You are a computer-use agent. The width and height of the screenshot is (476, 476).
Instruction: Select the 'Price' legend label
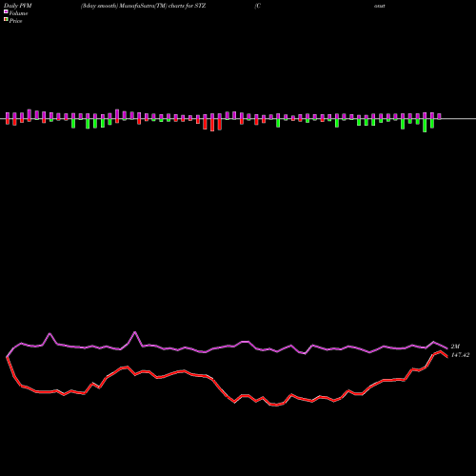point(15,21)
